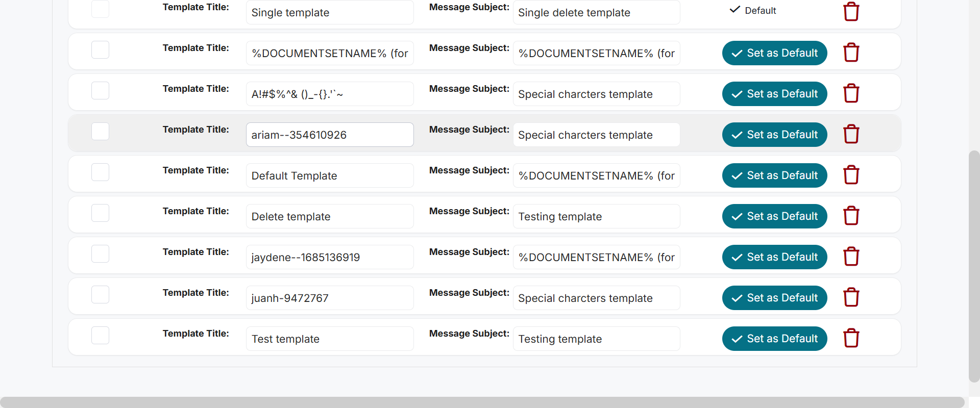Set Test template as default
Image resolution: width=980 pixels, height=408 pixels.
click(x=774, y=339)
